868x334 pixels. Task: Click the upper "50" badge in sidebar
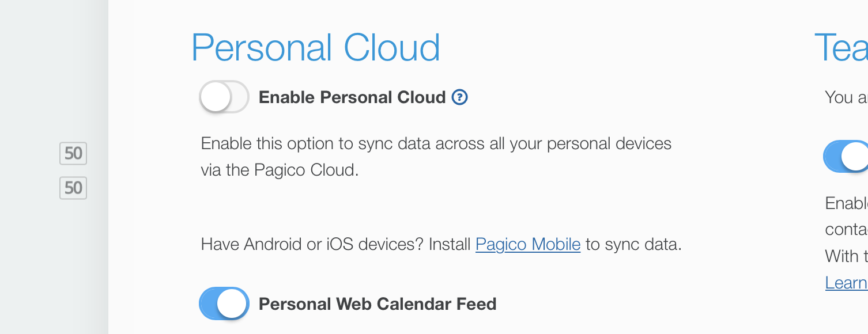tap(73, 154)
